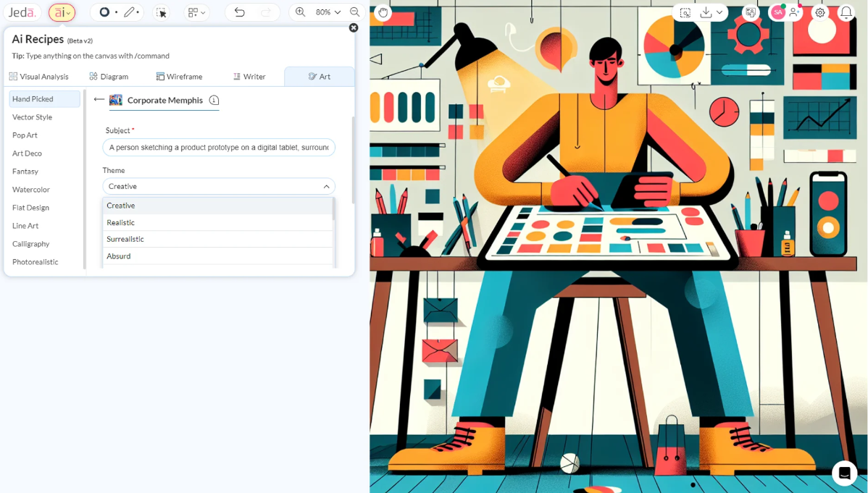This screenshot has width=868, height=493.
Task: Select the Surrealistic theme option
Action: coord(125,239)
